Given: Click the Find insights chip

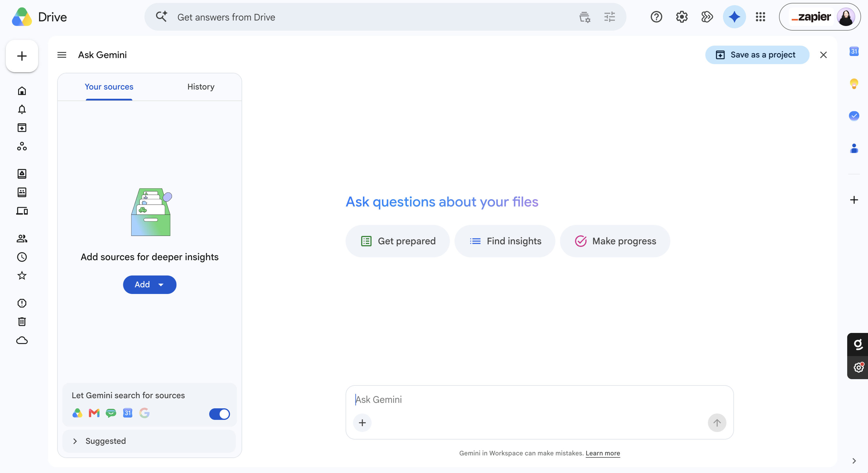Looking at the screenshot, I should 505,241.
